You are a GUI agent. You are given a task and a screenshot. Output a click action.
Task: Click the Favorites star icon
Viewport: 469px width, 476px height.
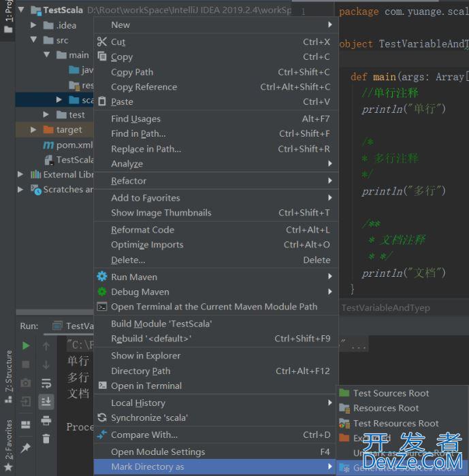9,468
